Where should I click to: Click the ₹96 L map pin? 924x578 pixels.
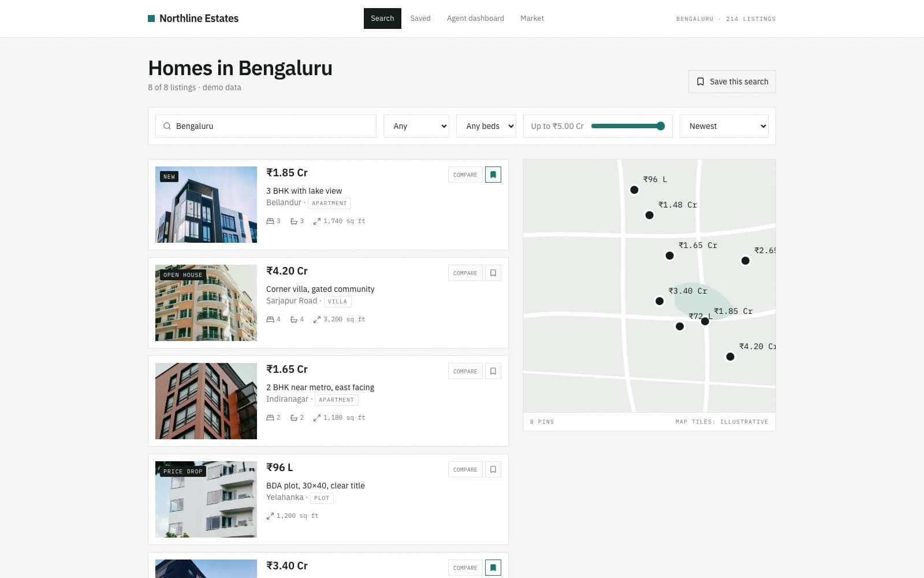coord(634,190)
